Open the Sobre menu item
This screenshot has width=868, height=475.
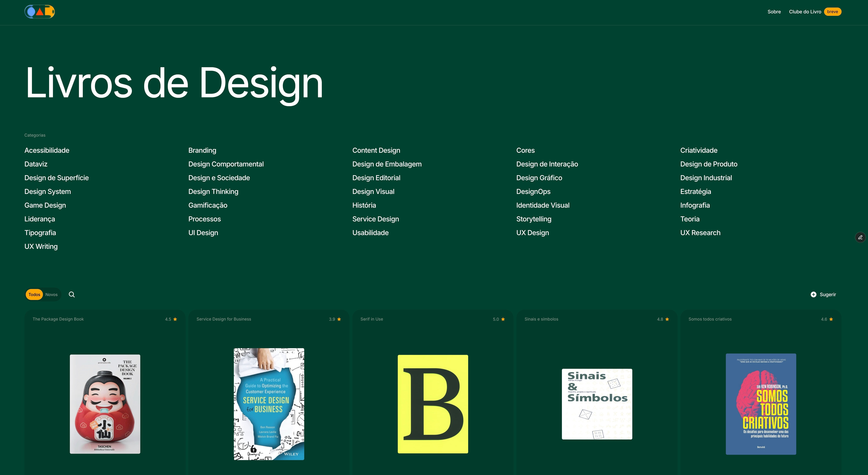pos(774,12)
